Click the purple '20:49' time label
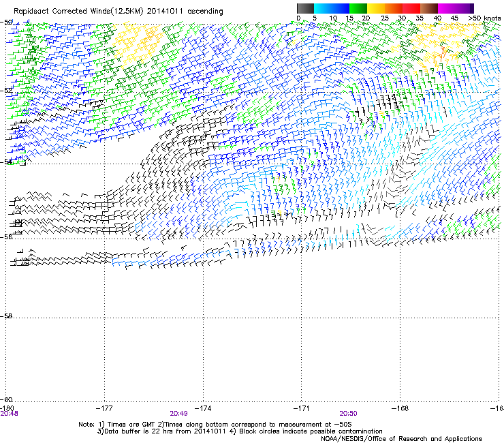The height and width of the screenshot is (443, 504). (x=178, y=414)
